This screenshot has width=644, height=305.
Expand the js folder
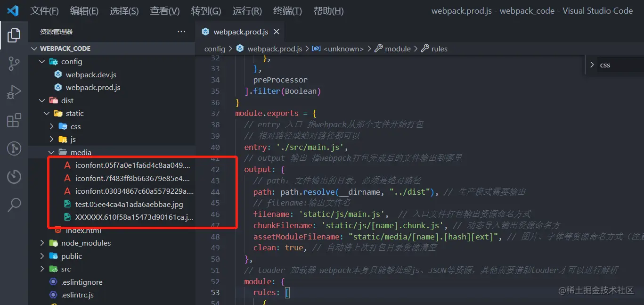coord(112,140)
